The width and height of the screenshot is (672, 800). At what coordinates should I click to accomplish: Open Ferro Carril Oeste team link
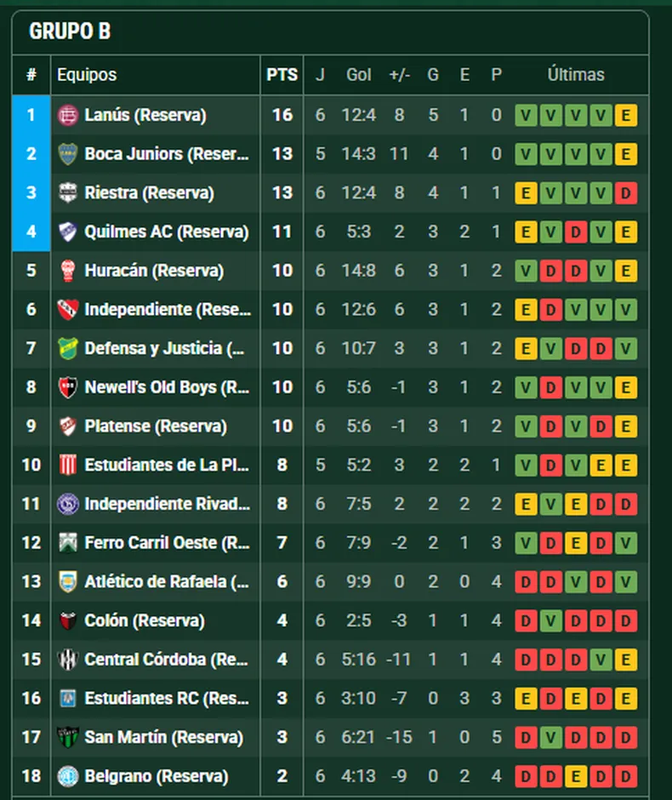pyautogui.click(x=167, y=543)
